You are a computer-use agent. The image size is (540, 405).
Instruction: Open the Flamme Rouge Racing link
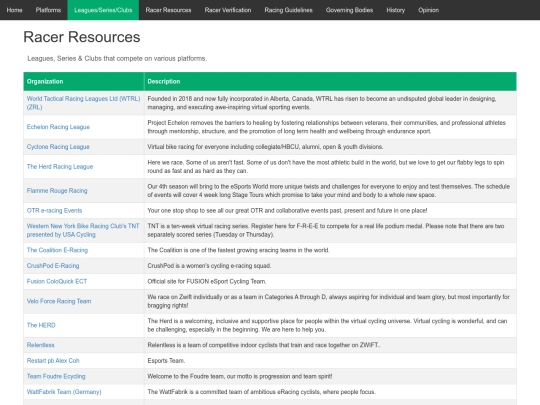(57, 190)
